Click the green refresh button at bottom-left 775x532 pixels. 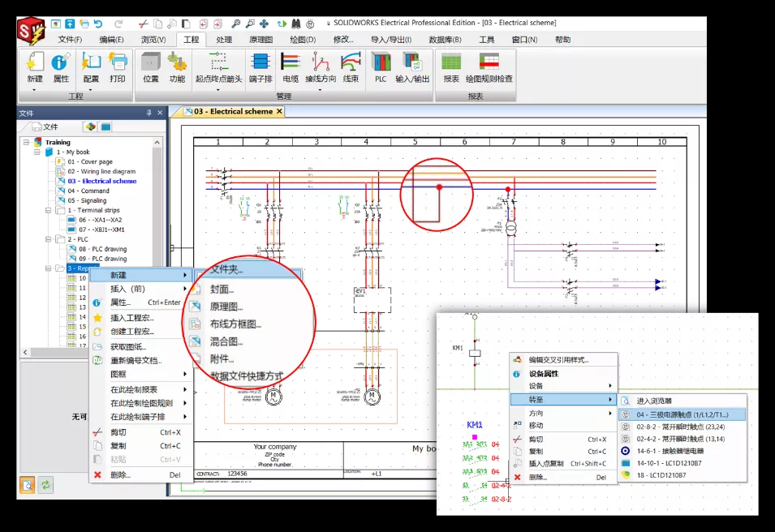click(46, 485)
